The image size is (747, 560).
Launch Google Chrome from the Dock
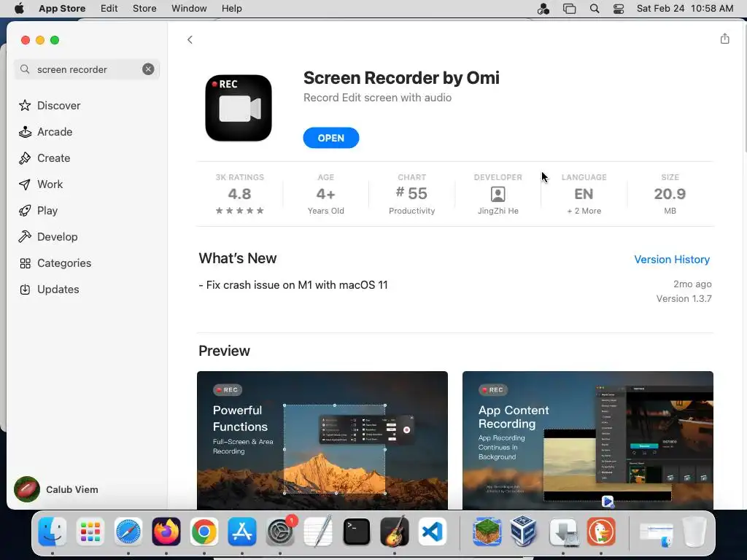[x=204, y=532]
